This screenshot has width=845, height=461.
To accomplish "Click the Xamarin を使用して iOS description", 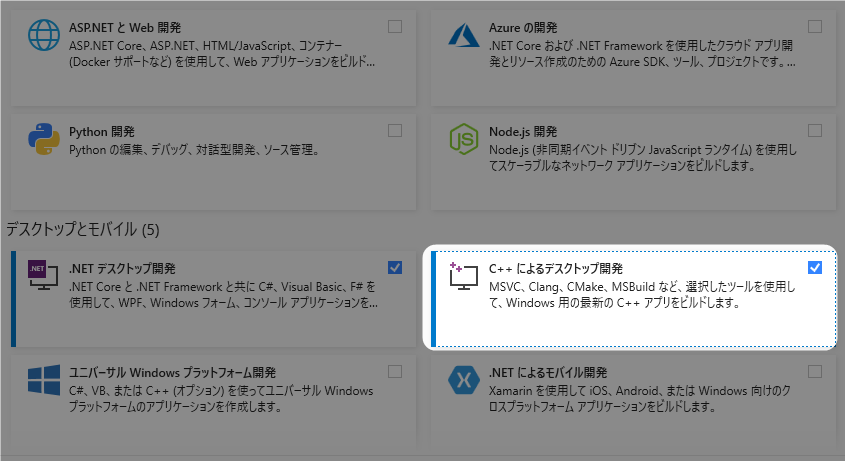I will pyautogui.click(x=640, y=398).
